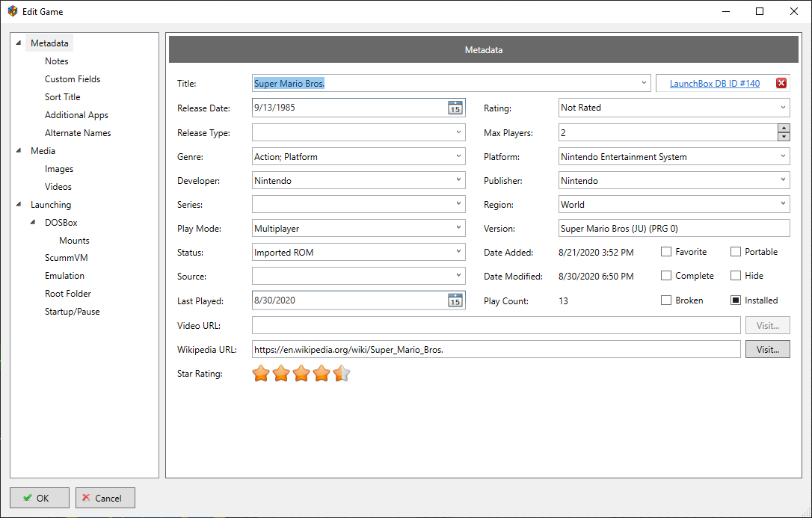812x518 pixels.
Task: Open the Mounts section
Action: pos(74,241)
